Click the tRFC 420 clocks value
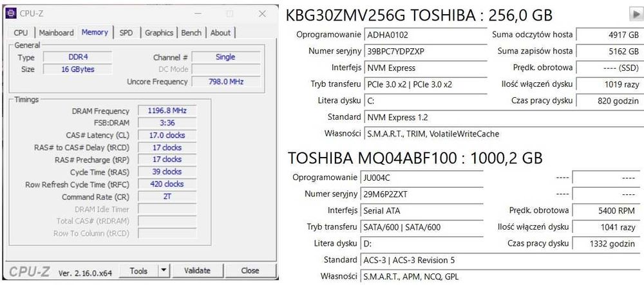This screenshot has height=285, width=644. [x=167, y=184]
